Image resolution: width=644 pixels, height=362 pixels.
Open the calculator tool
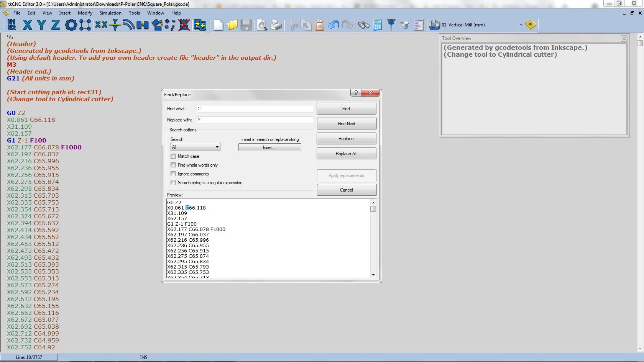click(378, 25)
